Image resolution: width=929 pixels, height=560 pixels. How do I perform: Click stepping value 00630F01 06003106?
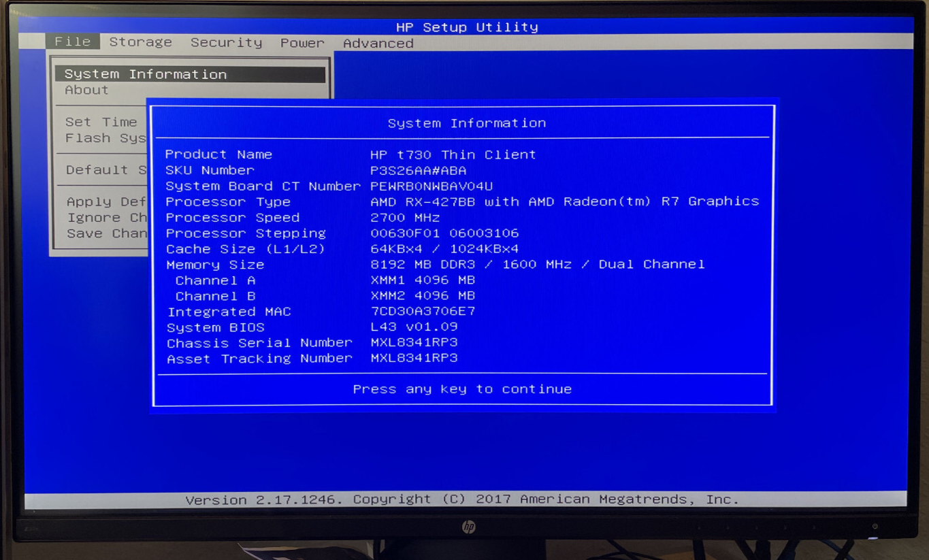point(444,233)
